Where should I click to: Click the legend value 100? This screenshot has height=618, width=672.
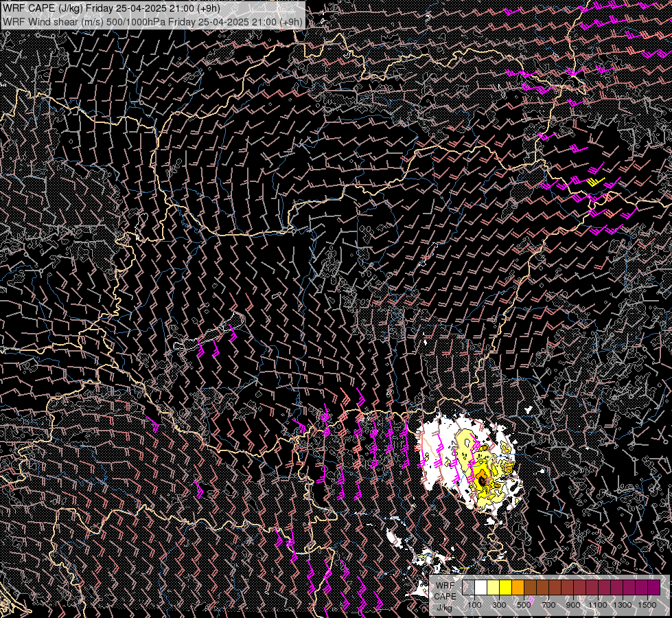tap(474, 605)
